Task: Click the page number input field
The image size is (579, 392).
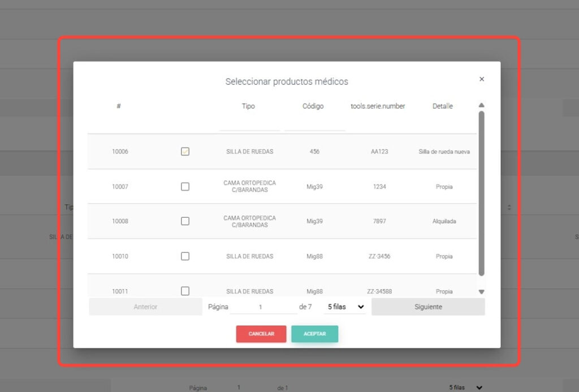Action: coord(263,307)
